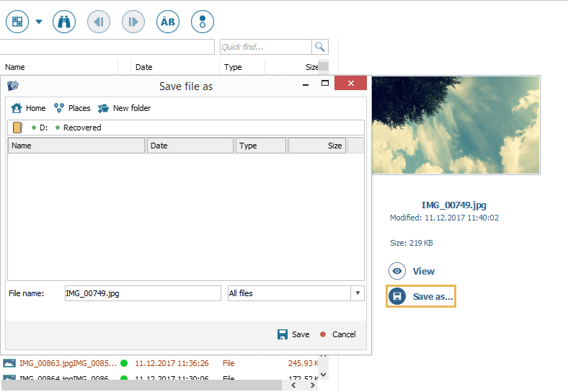Click the horizontal scrollbar right arrow
This screenshot has width=568, height=392.
(312, 385)
